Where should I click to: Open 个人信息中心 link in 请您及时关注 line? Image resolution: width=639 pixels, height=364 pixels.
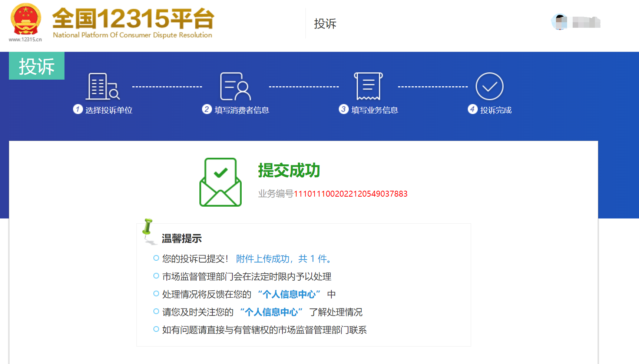(x=271, y=312)
